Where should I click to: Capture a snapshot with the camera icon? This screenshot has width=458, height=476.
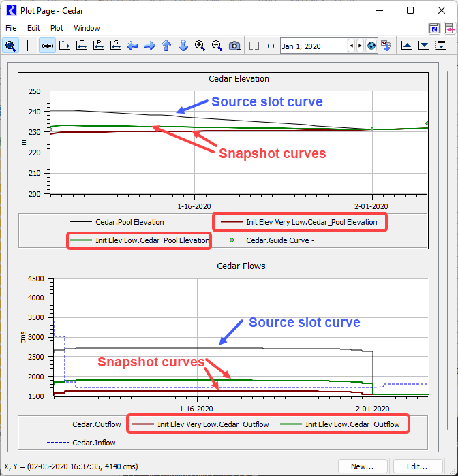coord(234,46)
